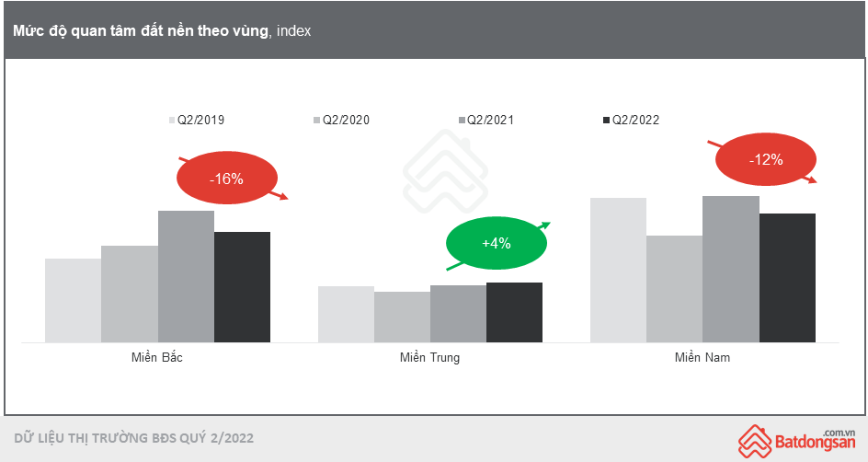868x462 pixels.
Task: Click the Miền Nam Q2/2019 bar
Action: [x=619, y=270]
